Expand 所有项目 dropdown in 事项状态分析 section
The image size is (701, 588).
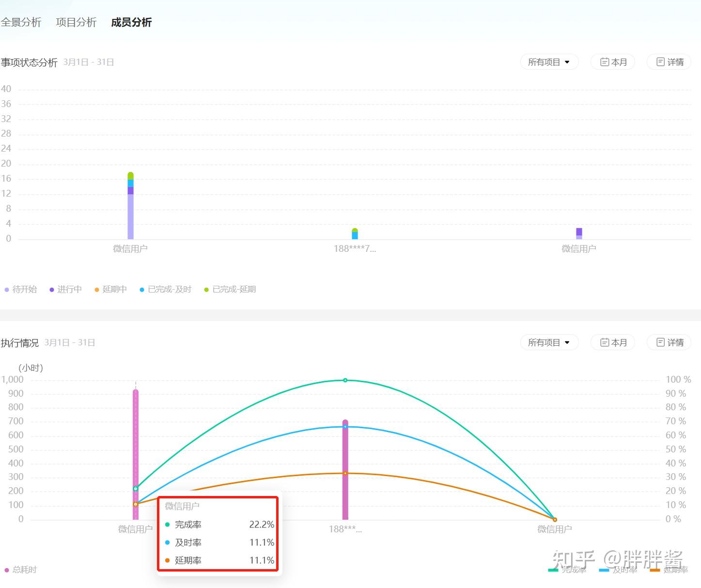click(x=549, y=62)
